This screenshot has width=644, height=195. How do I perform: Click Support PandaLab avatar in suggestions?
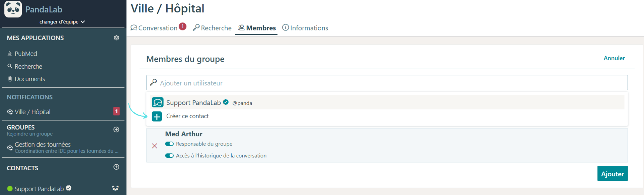point(157,102)
